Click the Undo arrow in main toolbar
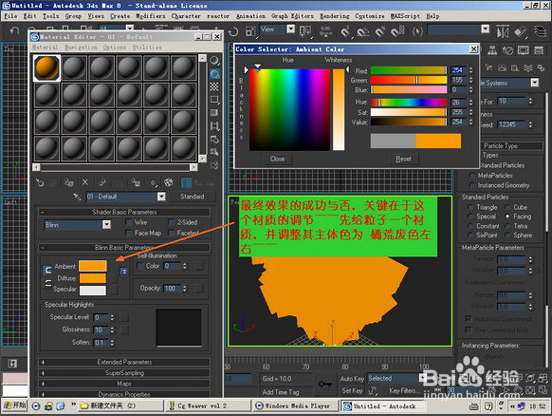552x416 pixels. pos(14,32)
